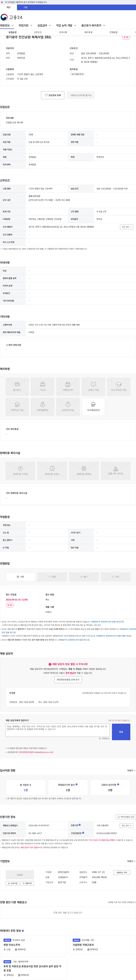Image resolution: width=136 pixels, height=980 pixels.
Task: Click the 관심기업 star button
Action: click(13, 883)
